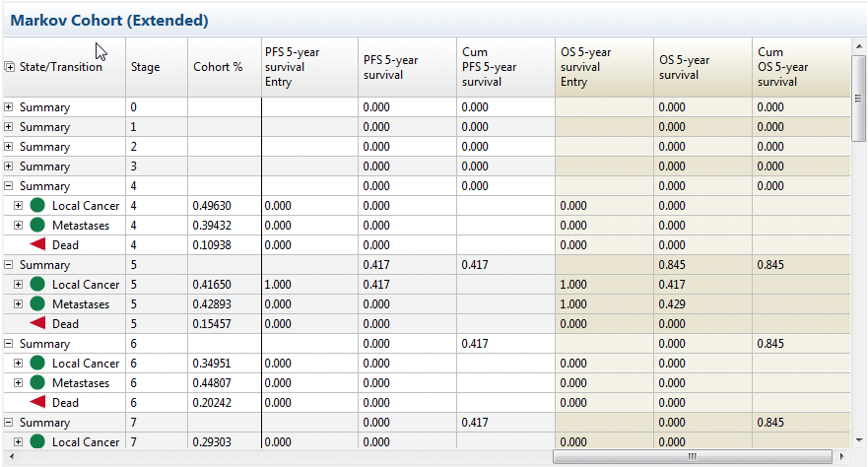The height and width of the screenshot is (467, 868).
Task: Click green state icon of Local Cancer stage 5
Action: (x=37, y=285)
